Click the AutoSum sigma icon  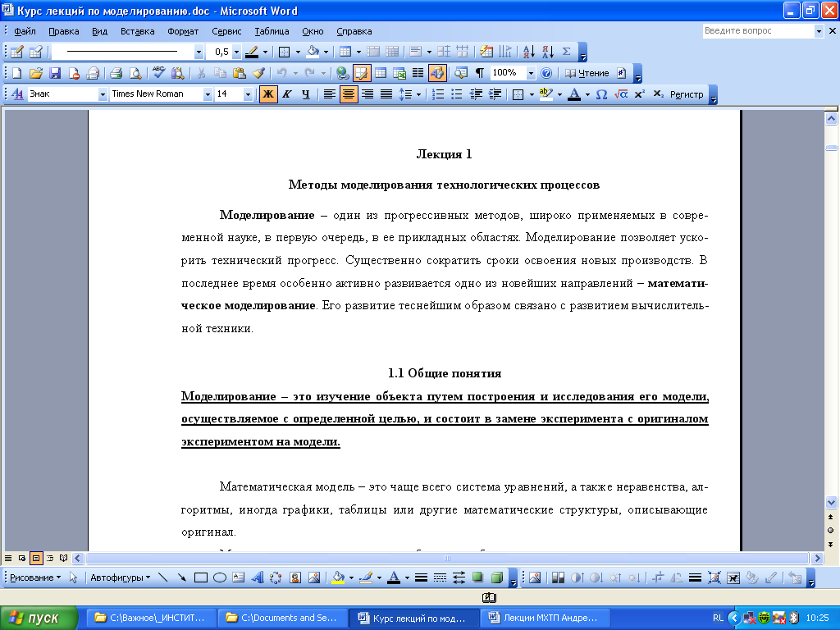click(566, 52)
